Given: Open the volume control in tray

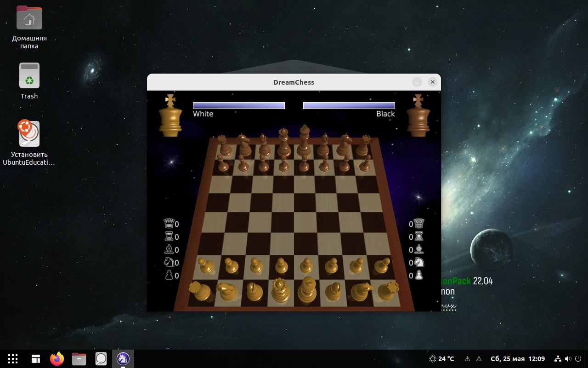Looking at the screenshot, I should click(x=568, y=359).
